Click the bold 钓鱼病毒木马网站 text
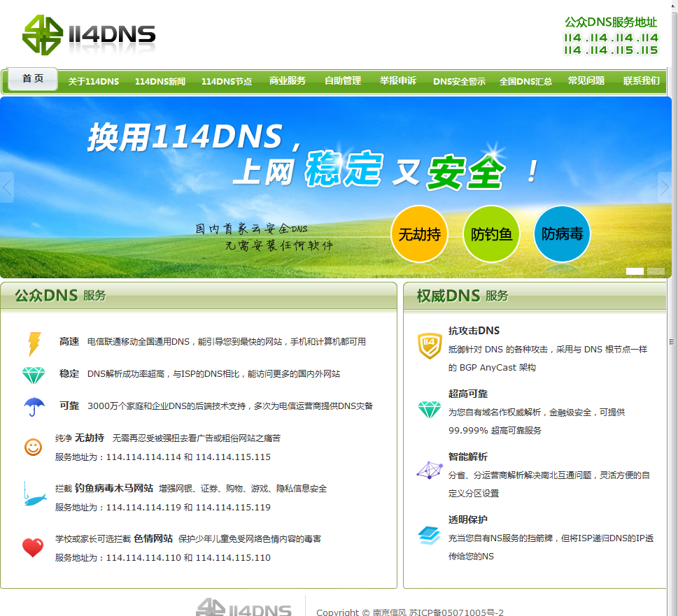 click(114, 488)
